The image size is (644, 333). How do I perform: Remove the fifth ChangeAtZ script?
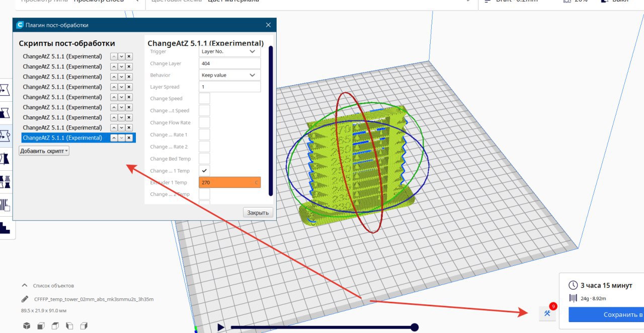coord(129,97)
